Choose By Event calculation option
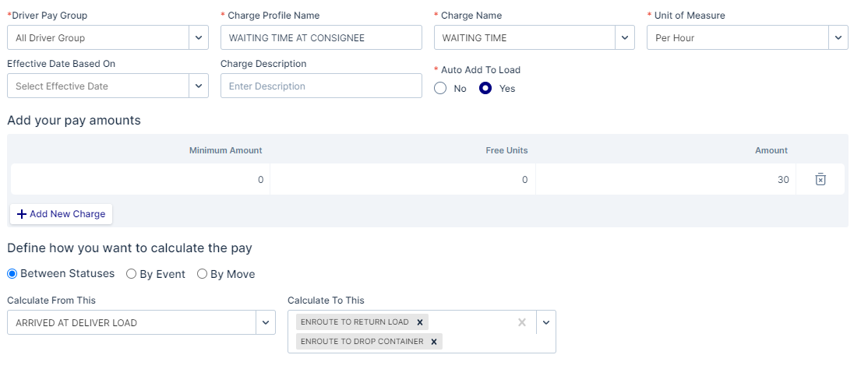 pos(132,274)
